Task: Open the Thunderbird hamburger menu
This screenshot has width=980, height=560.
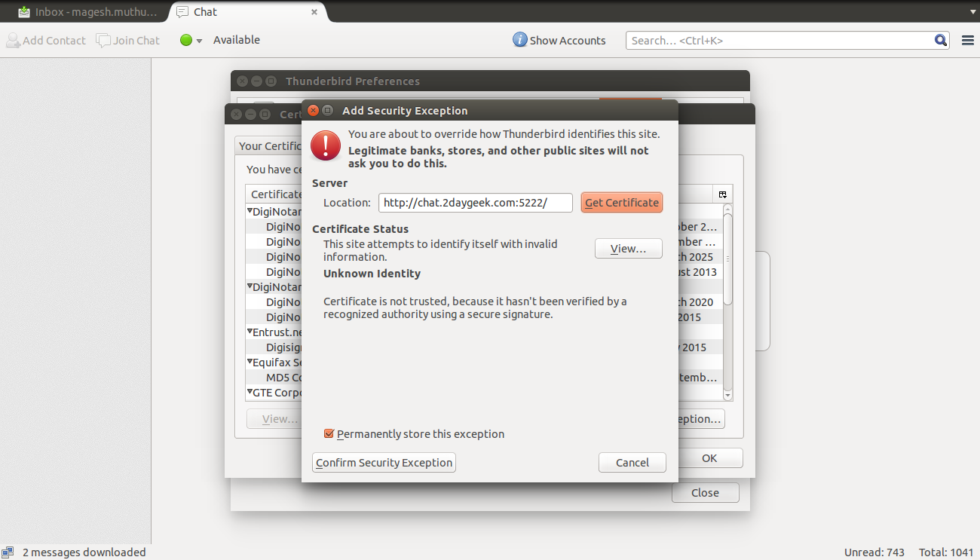Action: (968, 41)
